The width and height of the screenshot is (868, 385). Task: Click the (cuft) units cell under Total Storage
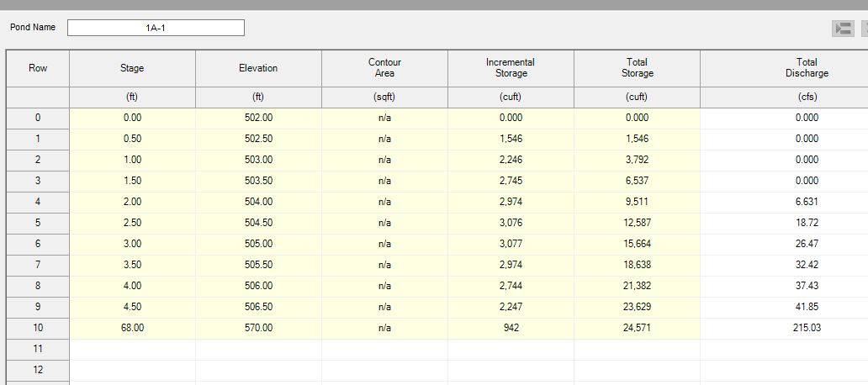tap(638, 97)
